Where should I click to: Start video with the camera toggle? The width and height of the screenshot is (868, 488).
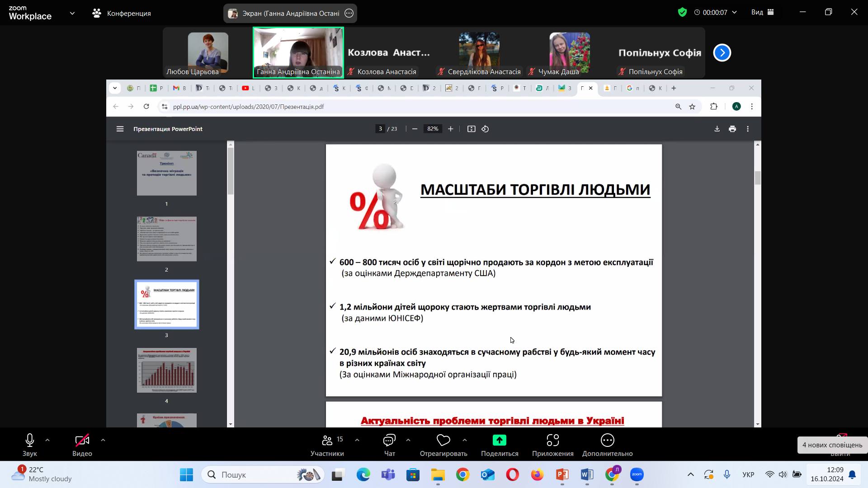pyautogui.click(x=82, y=440)
